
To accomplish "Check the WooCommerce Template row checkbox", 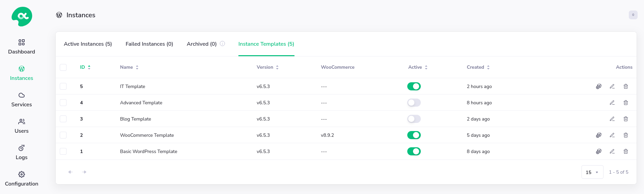I will tap(63, 135).
